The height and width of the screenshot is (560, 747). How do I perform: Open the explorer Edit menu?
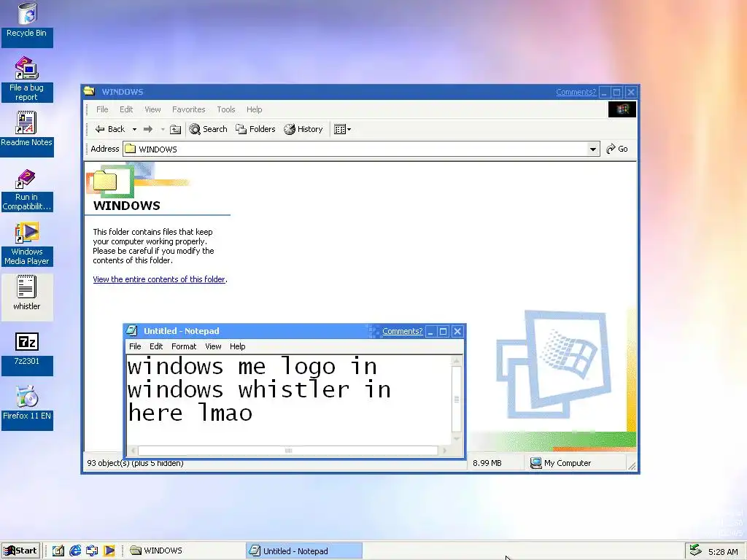[126, 109]
